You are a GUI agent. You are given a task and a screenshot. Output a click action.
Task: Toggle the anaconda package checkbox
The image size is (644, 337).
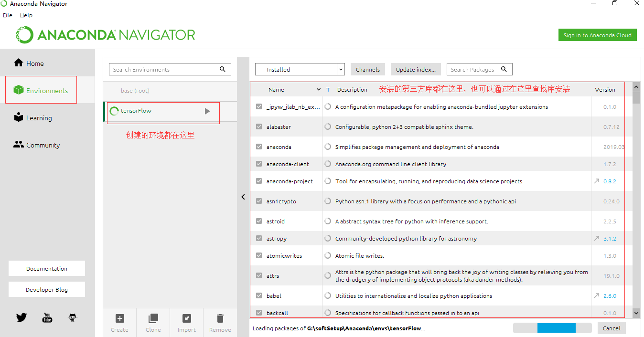(x=259, y=147)
